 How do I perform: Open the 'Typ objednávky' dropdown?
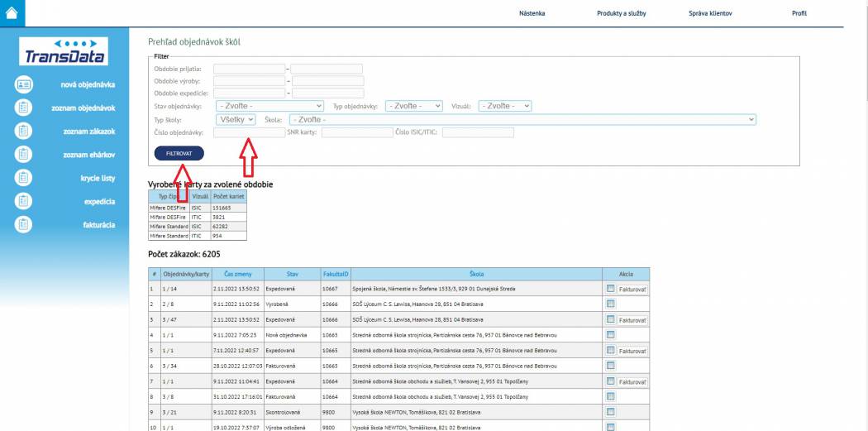(415, 106)
